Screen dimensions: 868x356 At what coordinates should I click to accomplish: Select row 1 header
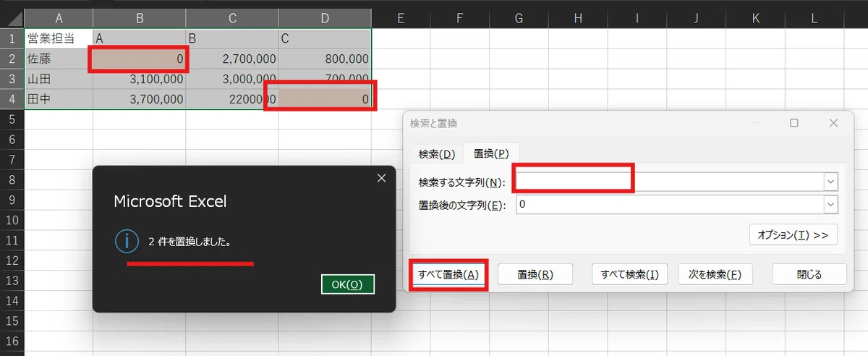point(12,38)
